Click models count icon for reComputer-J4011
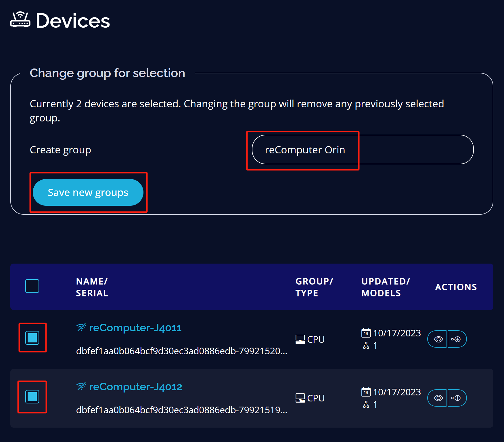The width and height of the screenshot is (504, 442). pos(366,345)
